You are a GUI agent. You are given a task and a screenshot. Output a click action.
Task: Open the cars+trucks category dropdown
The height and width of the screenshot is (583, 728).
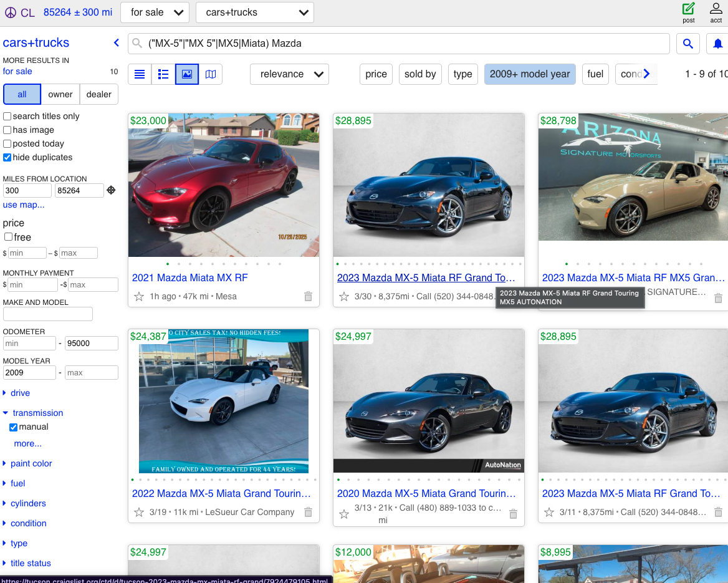255,12
